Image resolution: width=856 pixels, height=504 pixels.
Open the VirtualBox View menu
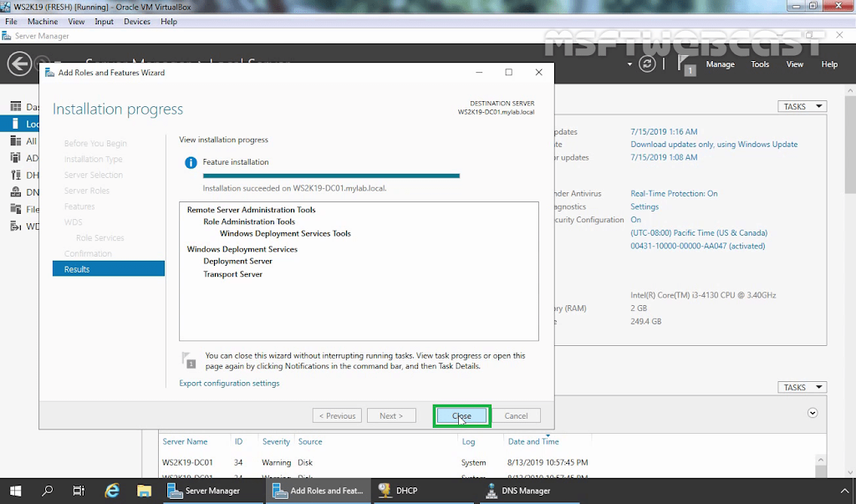click(x=76, y=21)
